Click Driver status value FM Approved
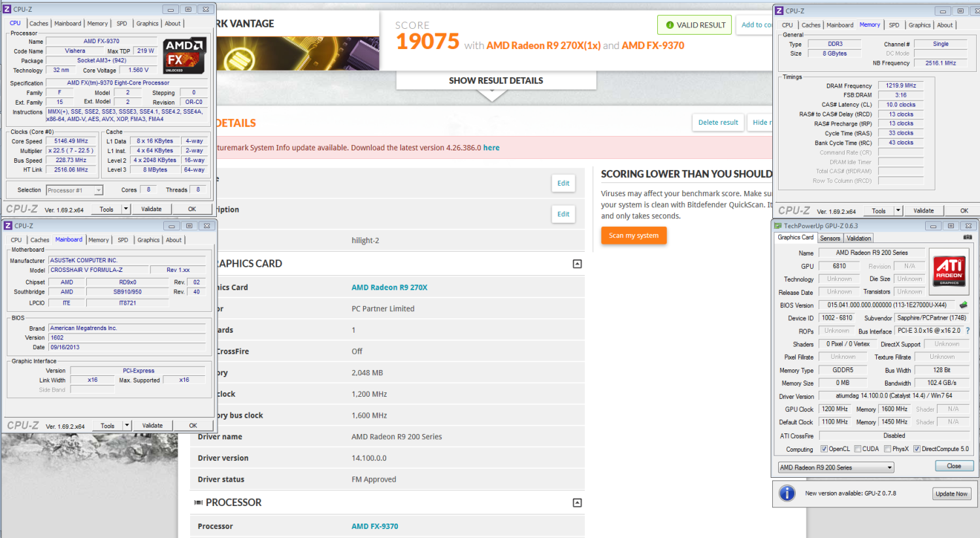 374,479
